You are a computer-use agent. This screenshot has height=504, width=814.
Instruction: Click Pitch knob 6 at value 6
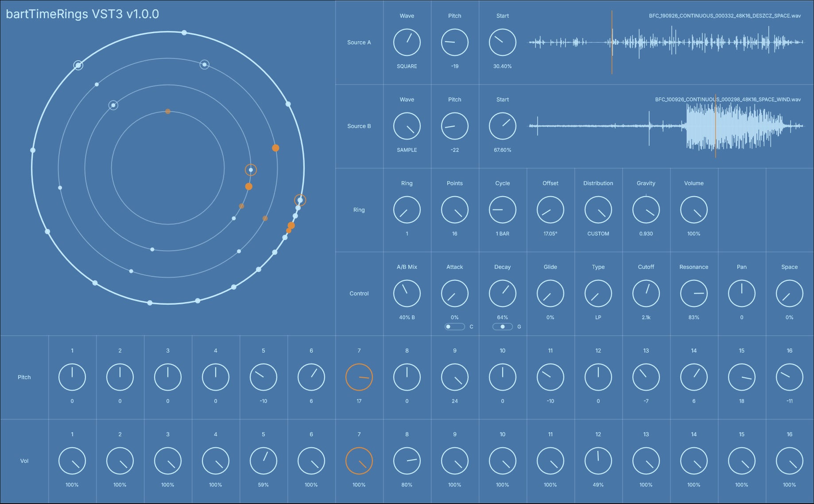[x=311, y=377]
